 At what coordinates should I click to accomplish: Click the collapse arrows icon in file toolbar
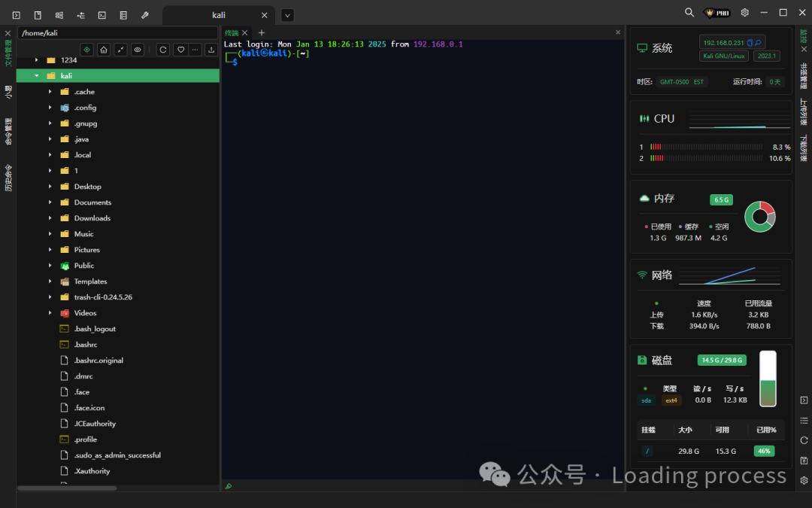(120, 50)
